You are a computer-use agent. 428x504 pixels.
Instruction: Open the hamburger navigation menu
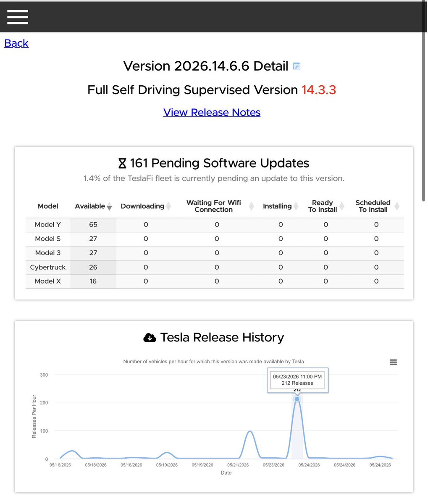point(17,17)
